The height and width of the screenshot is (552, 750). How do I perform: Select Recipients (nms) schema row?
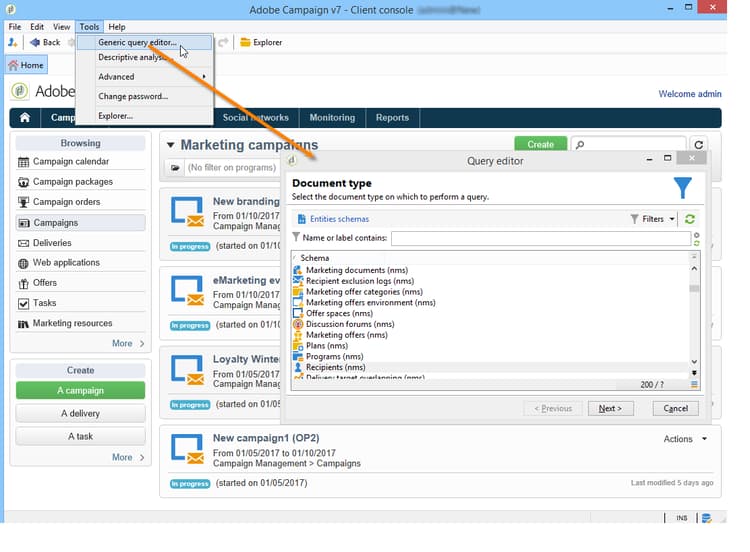tap(491, 367)
